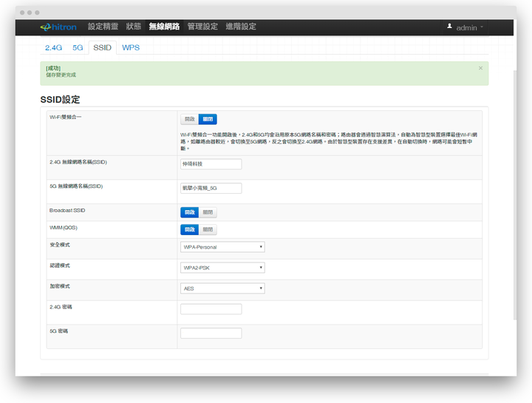Click the Hitron logo

[x=59, y=27]
